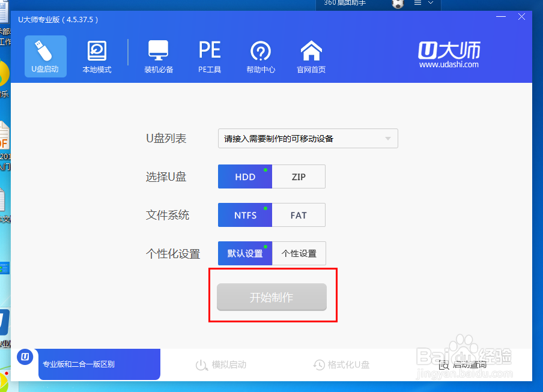This screenshot has width=543, height=392.
Task: Expand the 360桌面助手 chevron arrow
Action: 431,2
